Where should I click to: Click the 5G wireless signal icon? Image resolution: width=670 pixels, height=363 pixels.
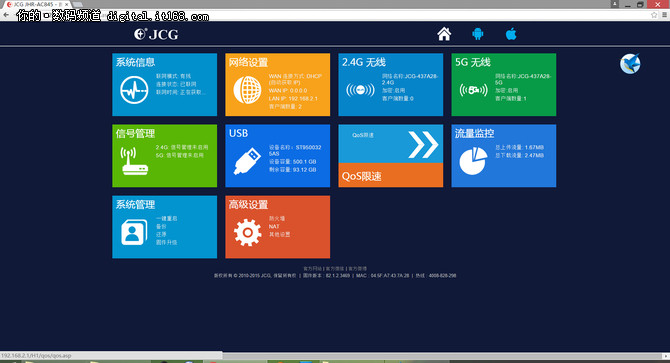pos(473,90)
